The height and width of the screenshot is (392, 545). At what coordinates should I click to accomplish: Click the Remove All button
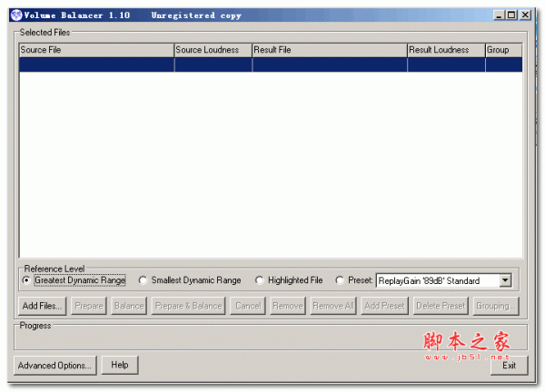click(x=333, y=306)
